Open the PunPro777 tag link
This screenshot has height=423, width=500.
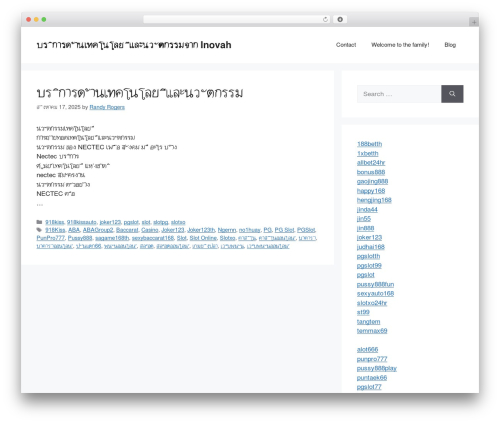click(51, 238)
